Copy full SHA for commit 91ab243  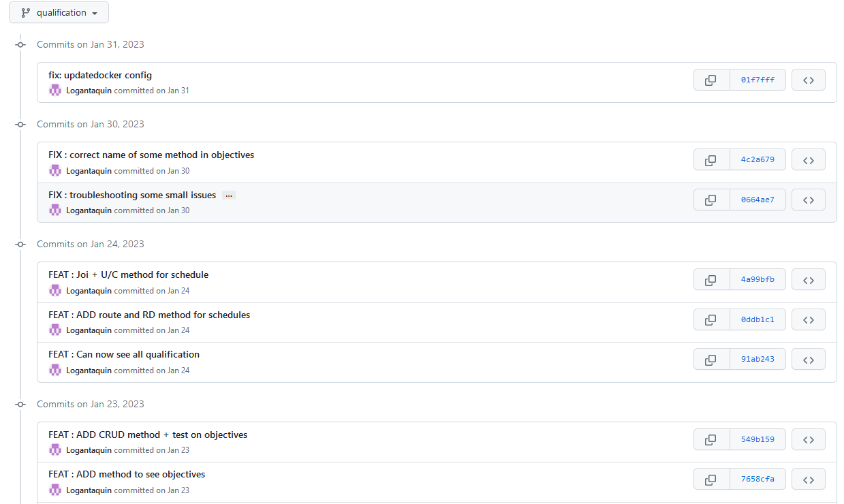(x=710, y=359)
